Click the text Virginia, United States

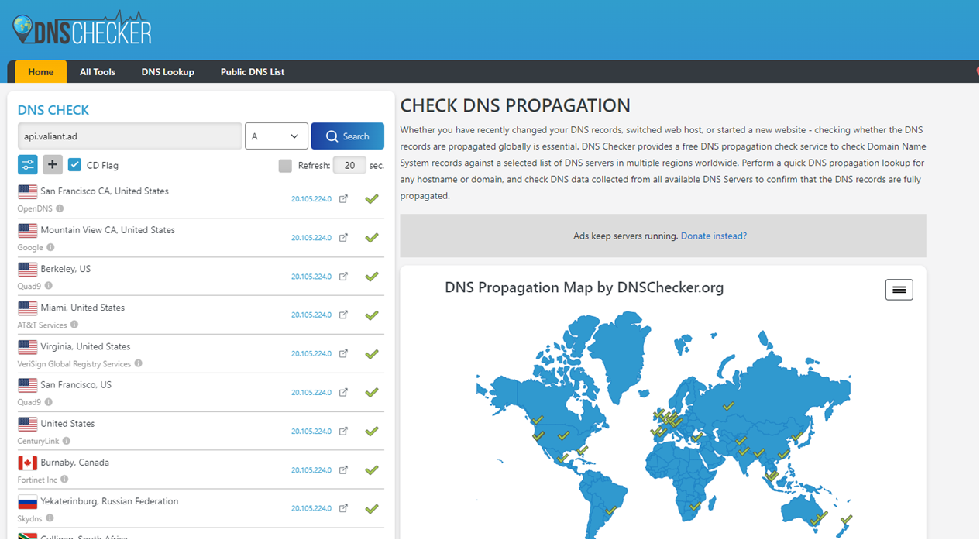click(x=85, y=346)
